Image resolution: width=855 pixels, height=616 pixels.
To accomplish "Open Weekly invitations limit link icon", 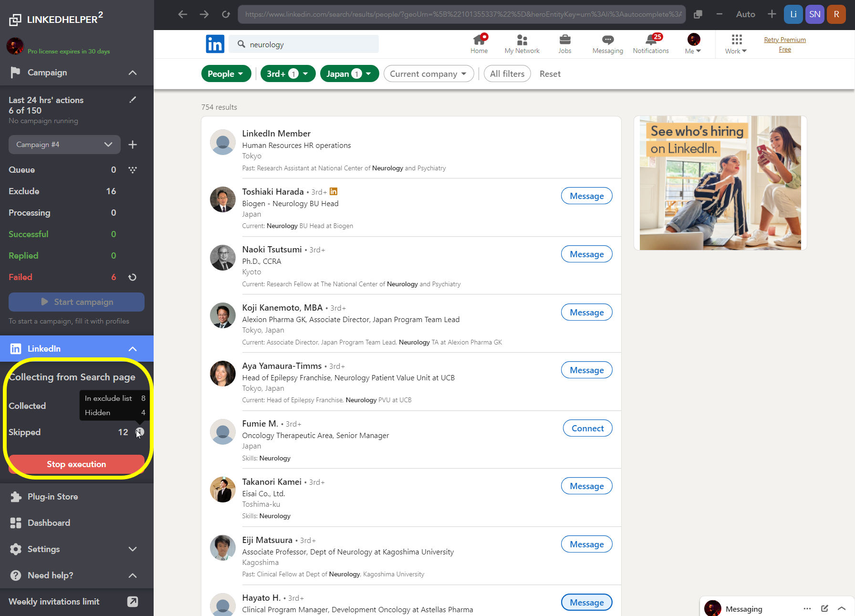I will [x=133, y=602].
